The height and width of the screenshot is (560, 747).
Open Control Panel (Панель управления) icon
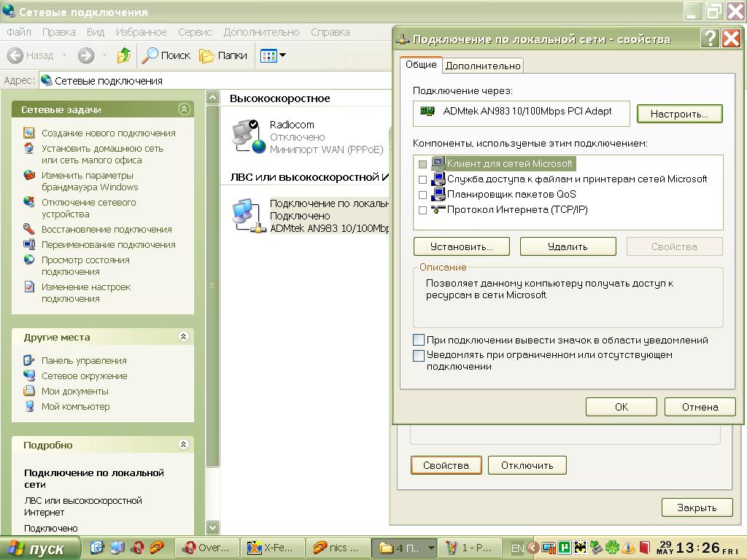click(29, 360)
